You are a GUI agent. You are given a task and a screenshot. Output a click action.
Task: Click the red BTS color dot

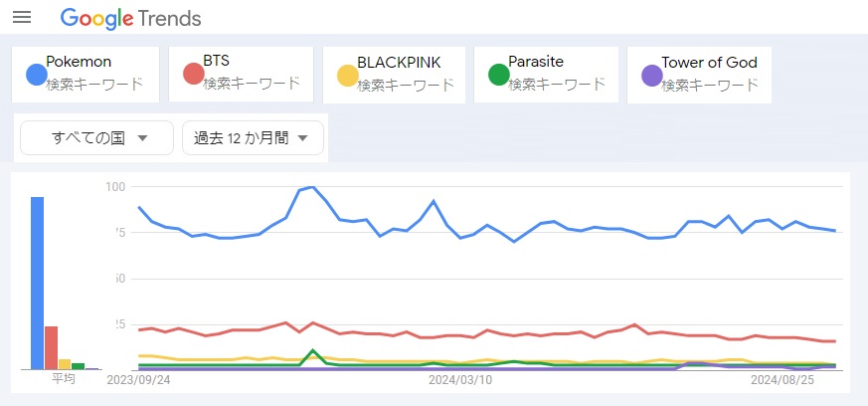coord(193,74)
